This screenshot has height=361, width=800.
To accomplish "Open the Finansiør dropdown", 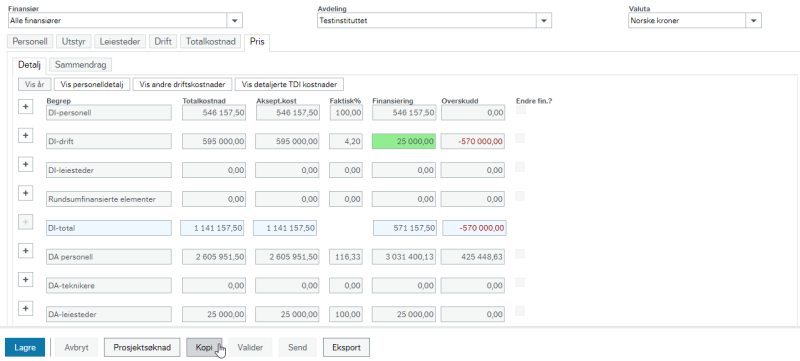I will coord(235,20).
